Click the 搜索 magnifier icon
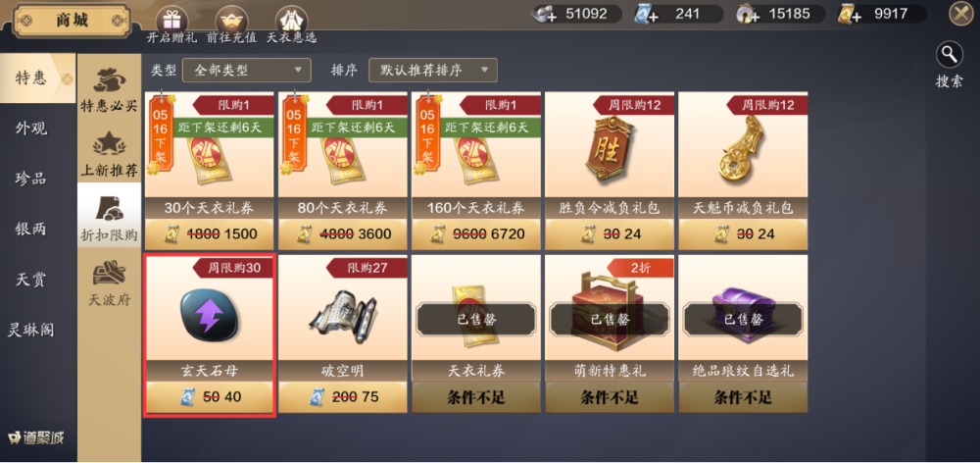 coord(949,55)
